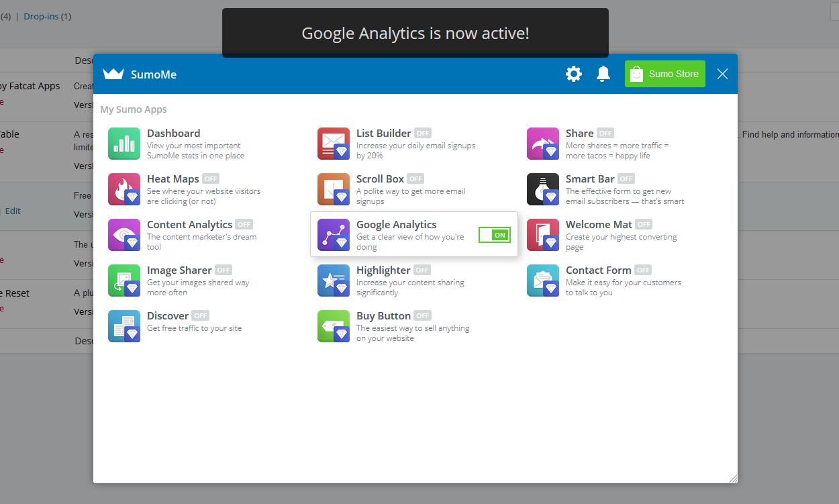Open the Welcome Mat app icon
The height and width of the screenshot is (504, 839).
(543, 235)
